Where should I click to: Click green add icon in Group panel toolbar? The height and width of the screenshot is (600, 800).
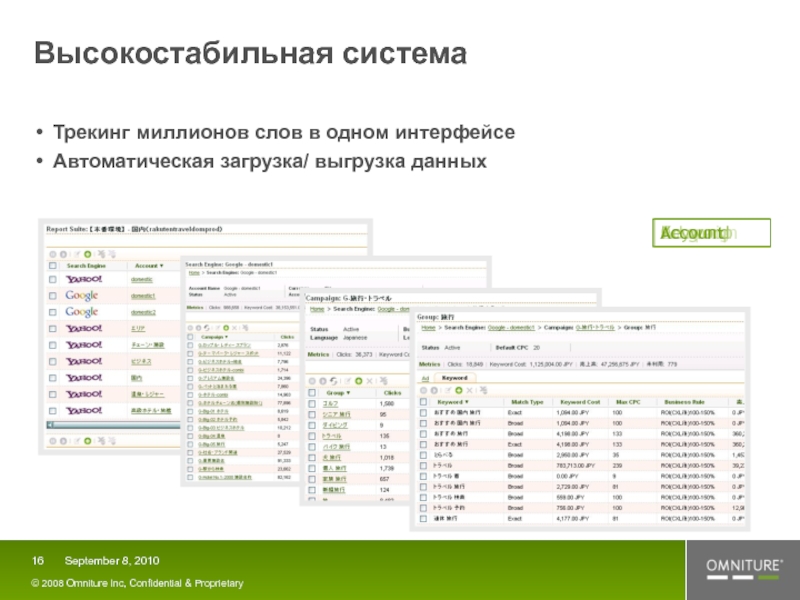coord(459,390)
